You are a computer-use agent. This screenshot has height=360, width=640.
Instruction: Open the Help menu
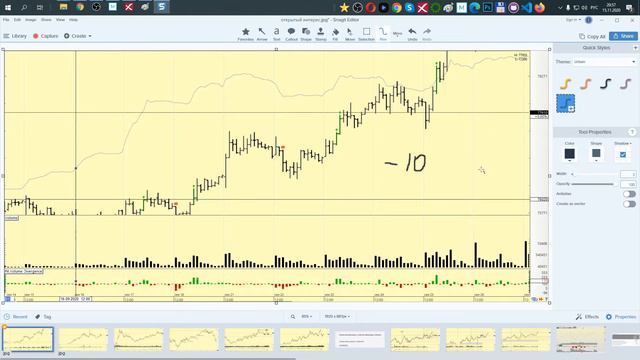click(x=73, y=20)
